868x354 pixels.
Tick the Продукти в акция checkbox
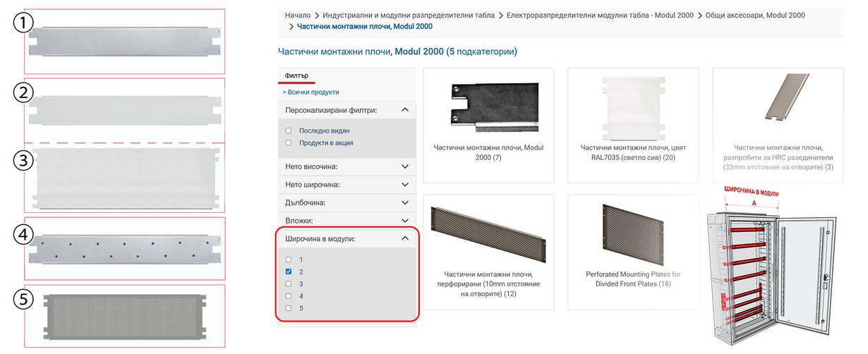pyautogui.click(x=289, y=142)
